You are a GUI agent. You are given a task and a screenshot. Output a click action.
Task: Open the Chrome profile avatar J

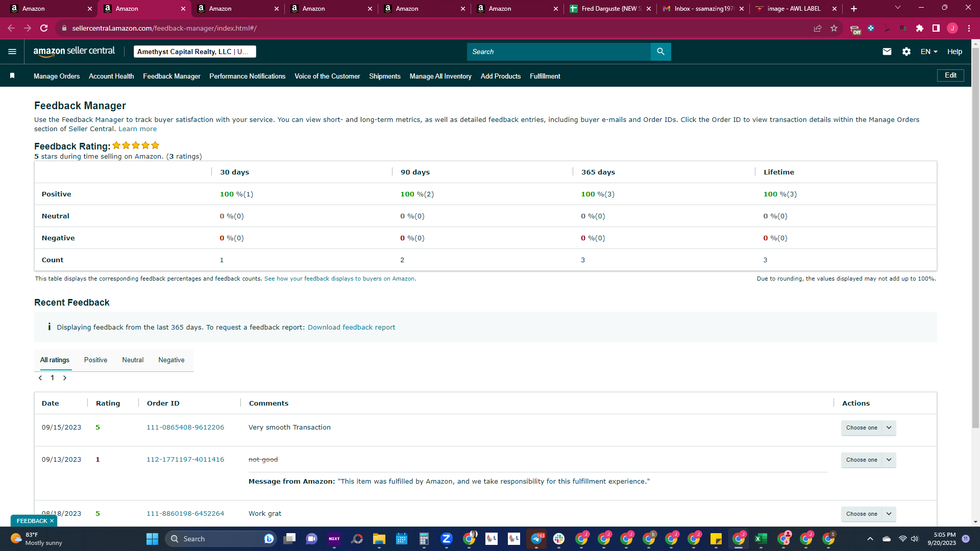(x=952, y=28)
